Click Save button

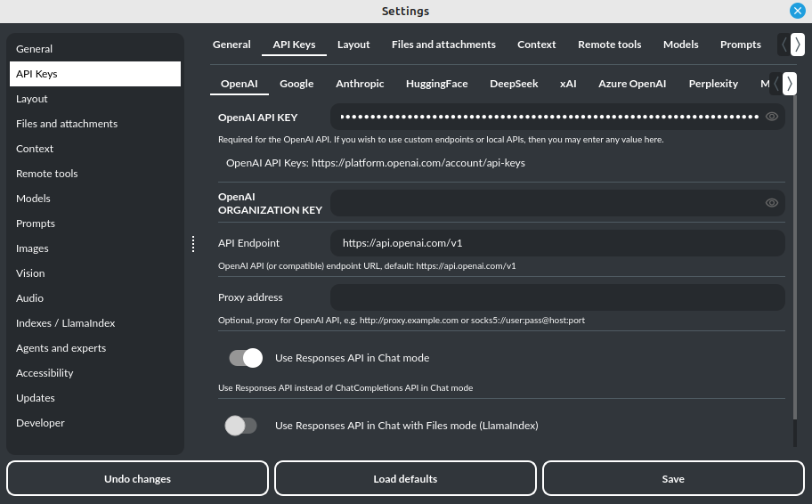tap(673, 478)
